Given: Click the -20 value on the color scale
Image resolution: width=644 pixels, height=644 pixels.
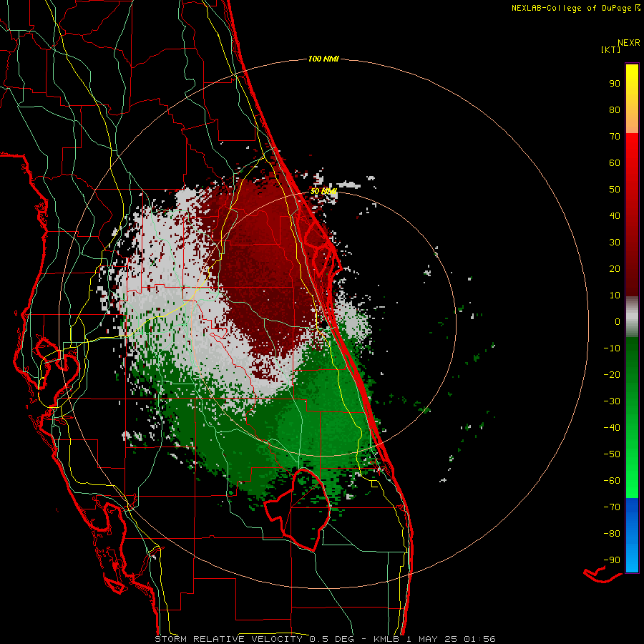Looking at the screenshot, I should click(612, 374).
